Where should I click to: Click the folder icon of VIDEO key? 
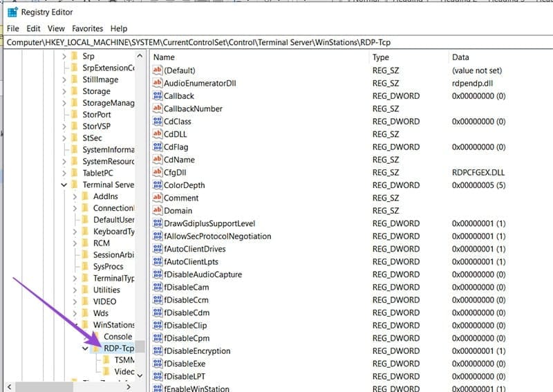85,301
